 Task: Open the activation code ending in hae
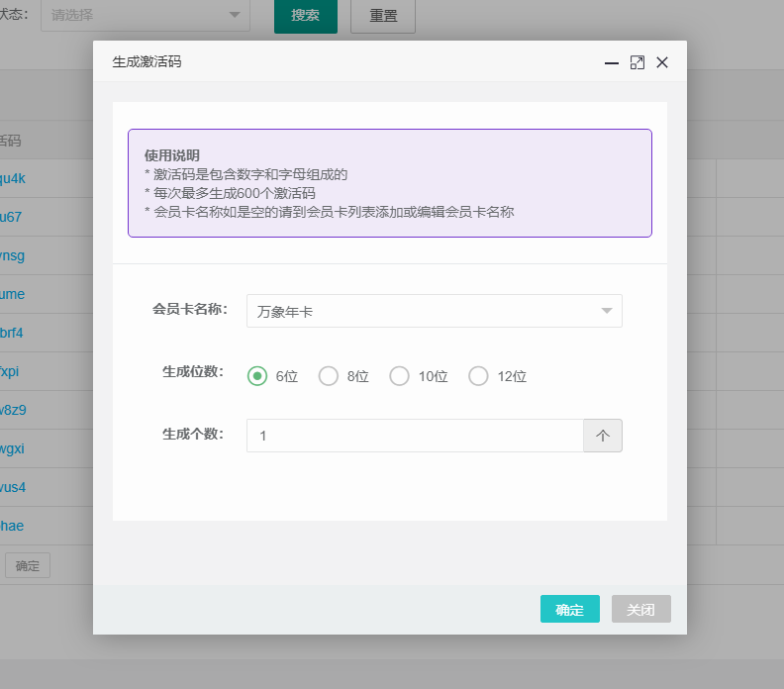12,526
